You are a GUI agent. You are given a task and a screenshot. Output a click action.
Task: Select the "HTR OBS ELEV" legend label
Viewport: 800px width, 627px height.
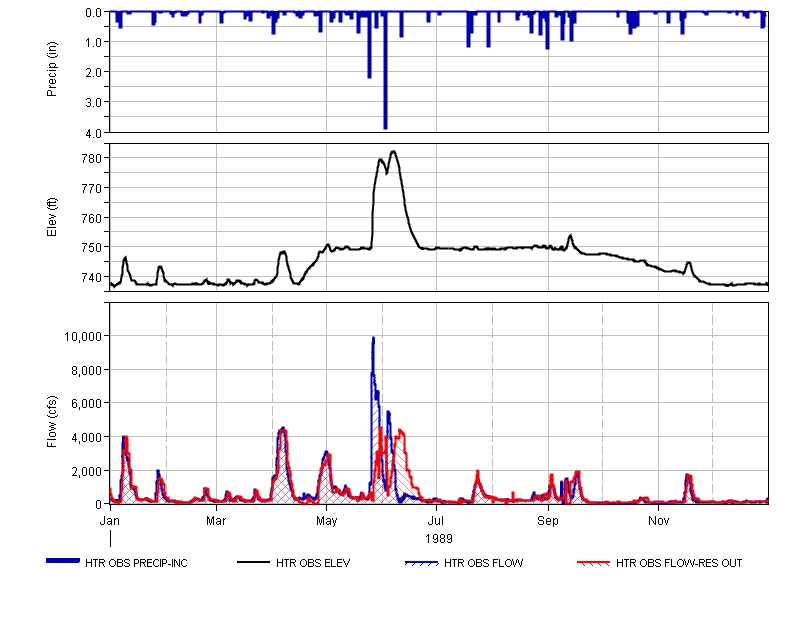[x=313, y=563]
